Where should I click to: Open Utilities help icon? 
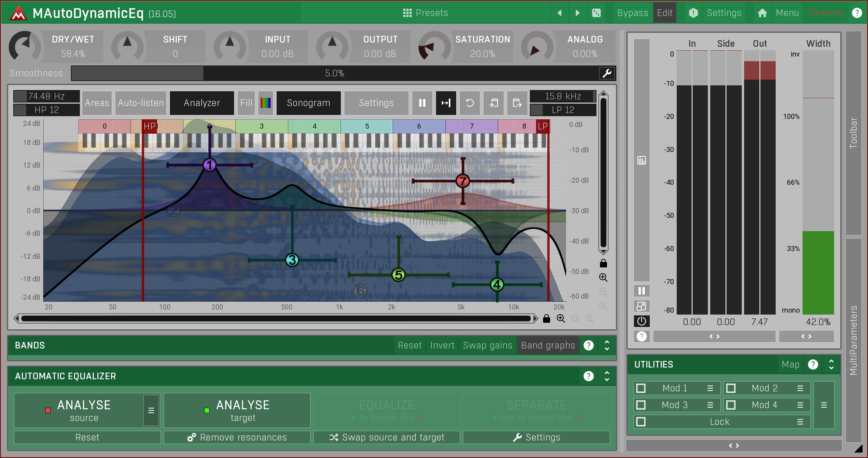click(x=813, y=364)
